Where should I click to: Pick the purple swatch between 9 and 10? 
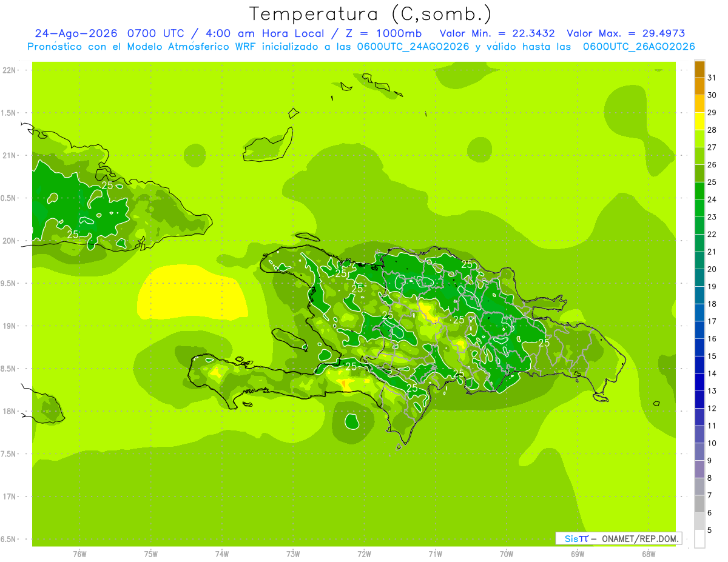pos(699,452)
